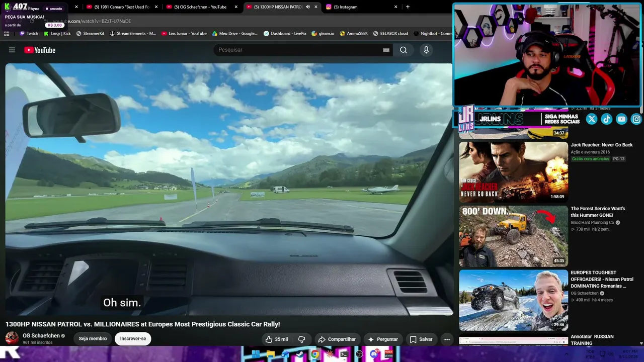
Task: Go to the YouTube home logo
Action: (40, 50)
